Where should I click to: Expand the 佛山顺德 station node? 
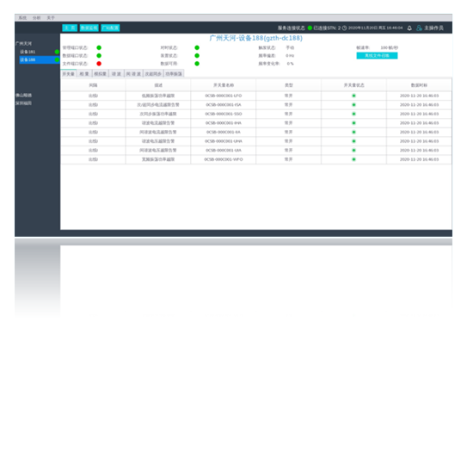(24, 96)
